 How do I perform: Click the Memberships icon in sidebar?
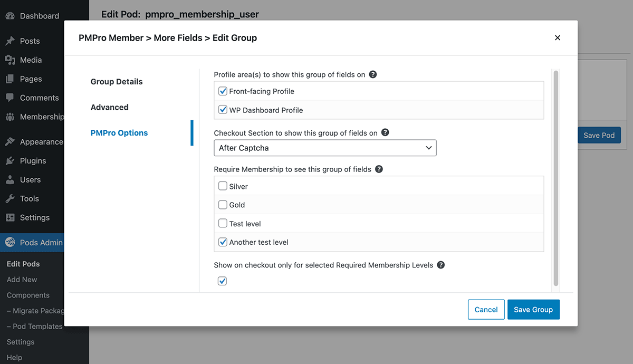pos(10,117)
